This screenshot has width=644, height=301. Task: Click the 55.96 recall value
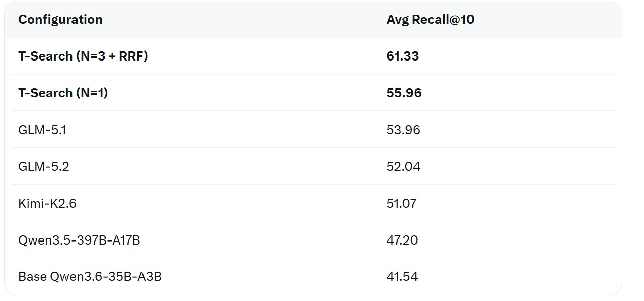404,93
